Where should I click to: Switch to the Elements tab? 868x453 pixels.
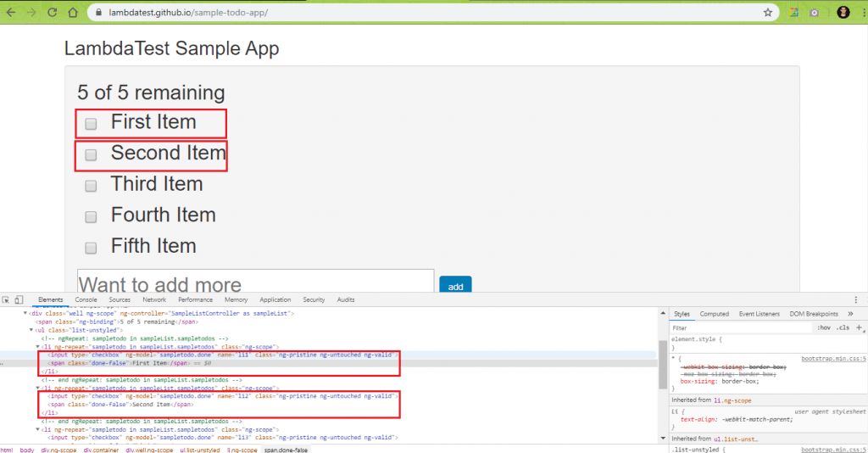click(50, 299)
